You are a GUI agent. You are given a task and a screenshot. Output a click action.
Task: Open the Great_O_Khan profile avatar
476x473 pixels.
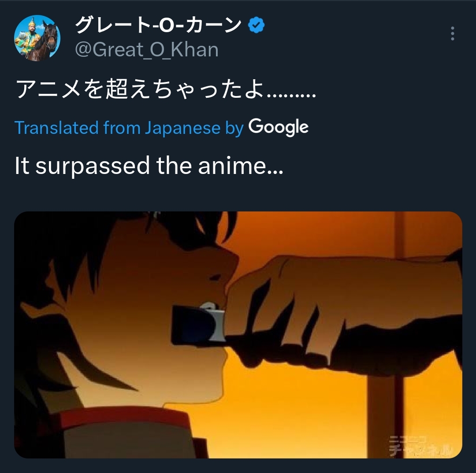pyautogui.click(x=37, y=38)
